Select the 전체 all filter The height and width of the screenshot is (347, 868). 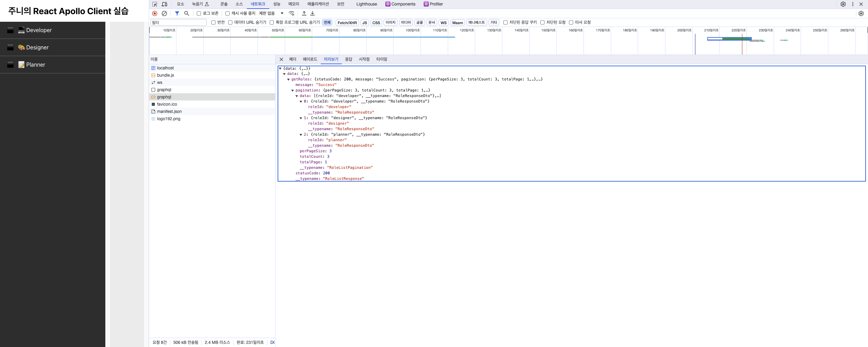point(327,22)
